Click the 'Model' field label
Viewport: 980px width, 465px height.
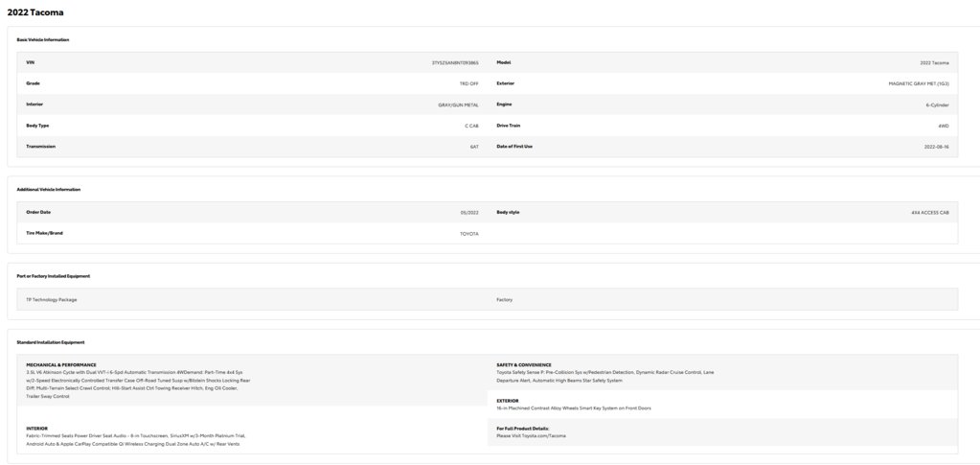(504, 62)
